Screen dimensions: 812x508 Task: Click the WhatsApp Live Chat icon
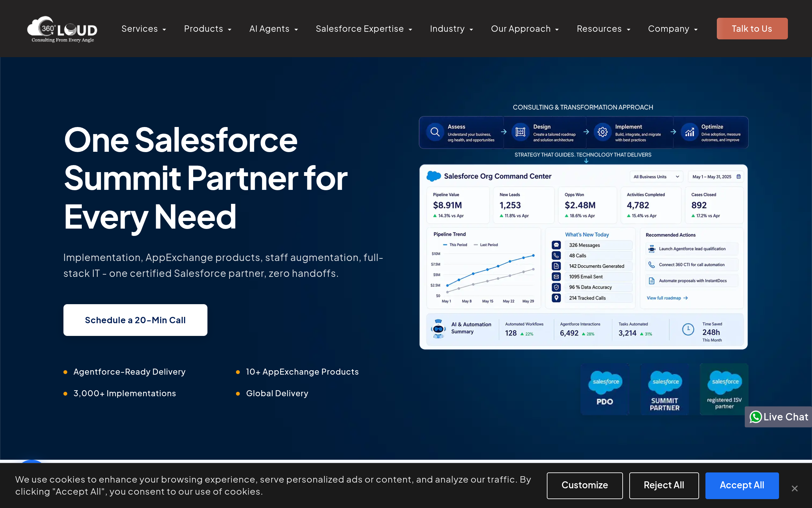click(756, 417)
